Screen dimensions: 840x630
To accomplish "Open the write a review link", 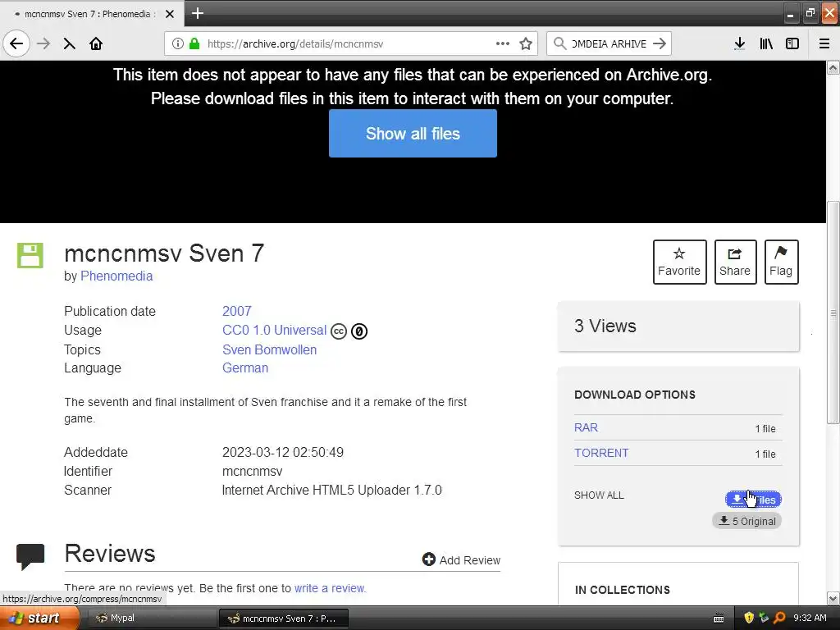I will tap(330, 588).
